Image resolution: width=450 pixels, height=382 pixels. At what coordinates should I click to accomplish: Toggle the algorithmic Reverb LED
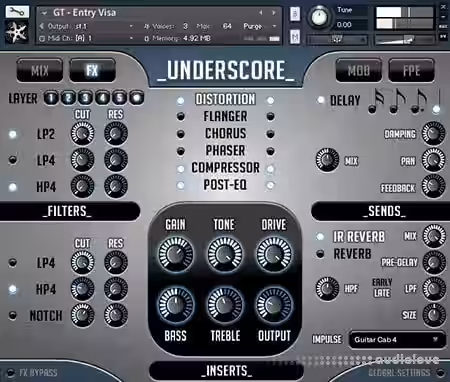(320, 254)
